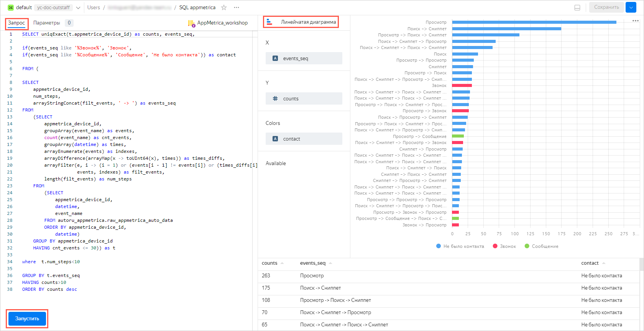The width and height of the screenshot is (644, 331).
Task: Open the blue dropdown arrow beside Сохранить
Action: coord(631,7)
